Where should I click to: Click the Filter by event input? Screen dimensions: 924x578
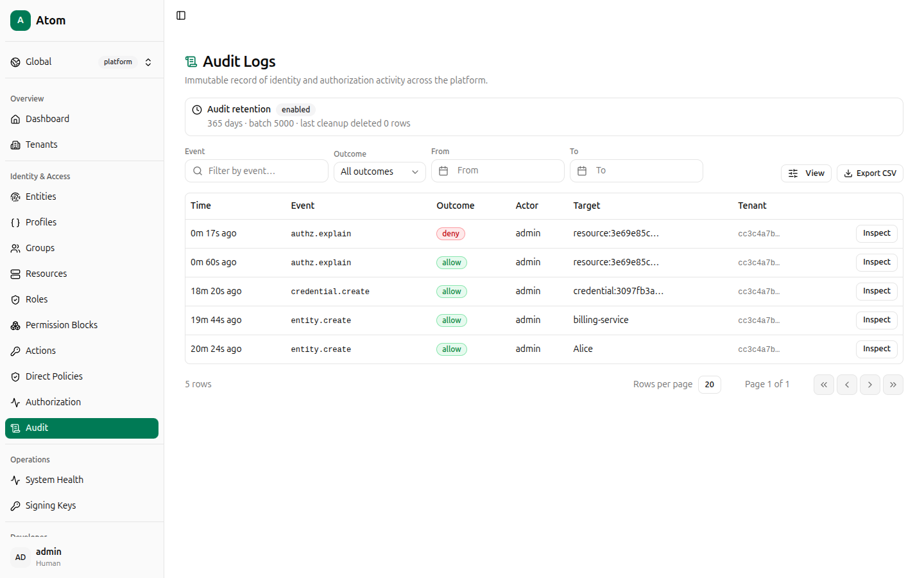click(257, 171)
